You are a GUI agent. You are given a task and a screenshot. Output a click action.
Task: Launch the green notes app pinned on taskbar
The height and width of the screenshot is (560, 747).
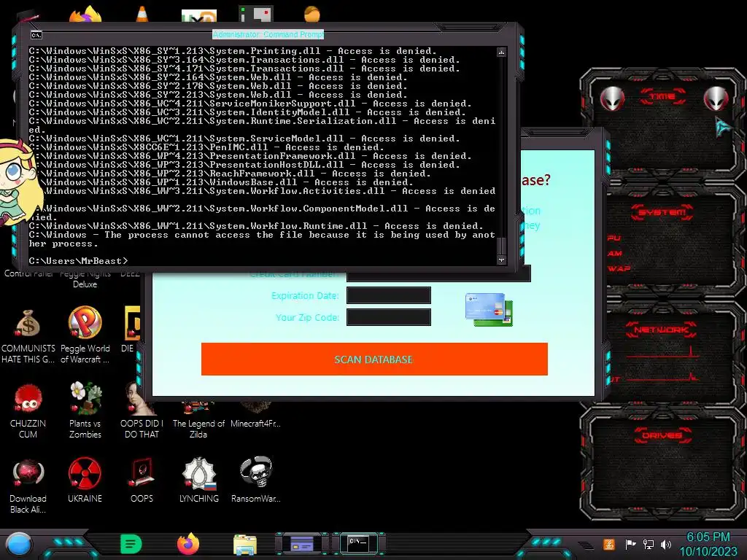131,544
